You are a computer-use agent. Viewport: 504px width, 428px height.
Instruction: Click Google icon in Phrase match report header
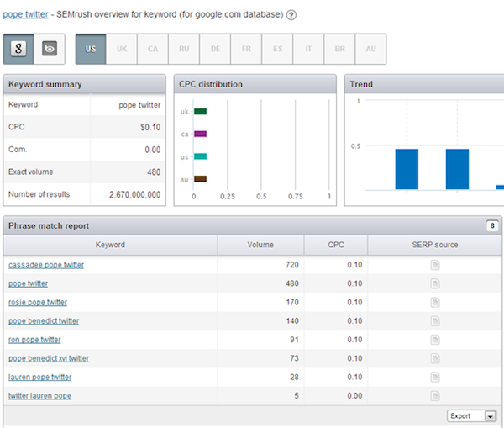(492, 226)
